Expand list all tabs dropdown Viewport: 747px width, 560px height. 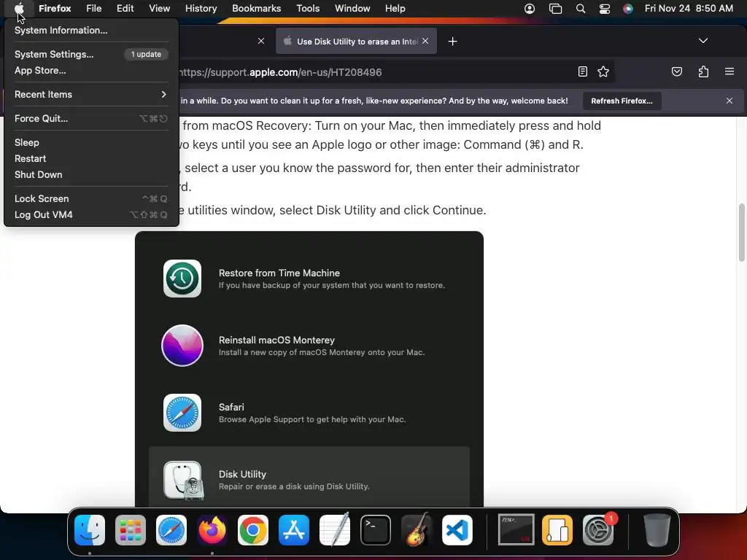703,41
